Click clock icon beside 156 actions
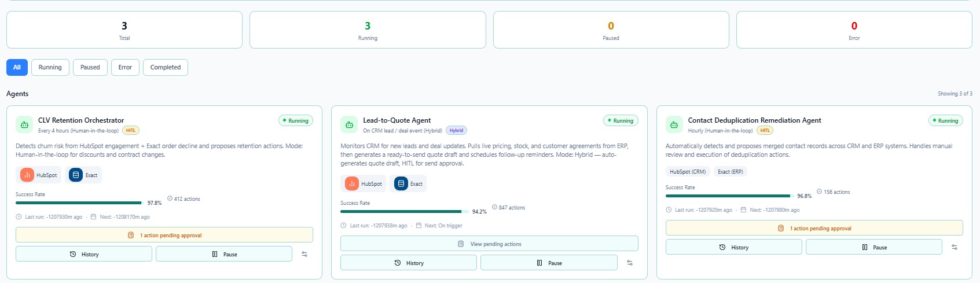Viewport: 980px width, 283px height. (820, 192)
